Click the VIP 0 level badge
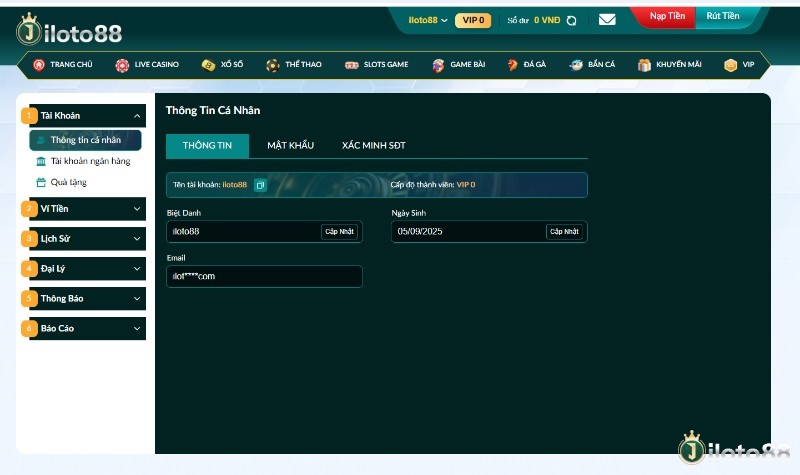Viewport: 800px width, 475px height. pos(473,20)
